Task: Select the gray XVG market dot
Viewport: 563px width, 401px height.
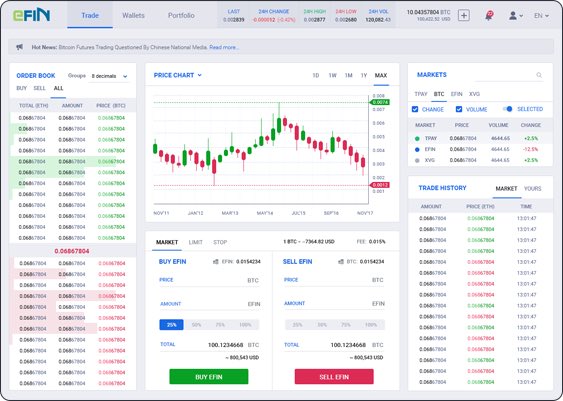Action: pos(417,160)
